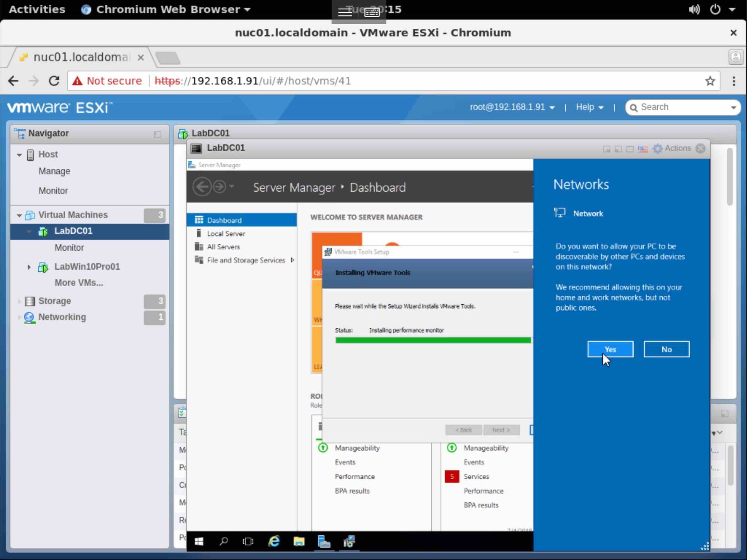Screen dimensions: 747x560
Task: Click Server Manager back arrow
Action: point(202,186)
